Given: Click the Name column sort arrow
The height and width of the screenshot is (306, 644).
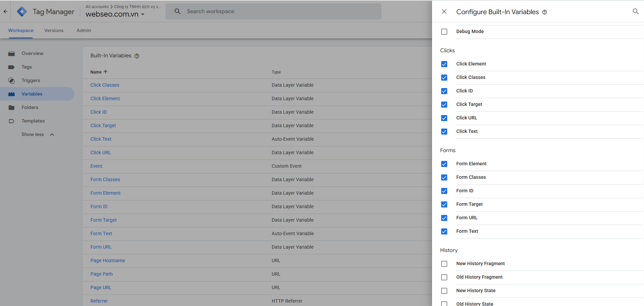Looking at the screenshot, I should coord(105,72).
